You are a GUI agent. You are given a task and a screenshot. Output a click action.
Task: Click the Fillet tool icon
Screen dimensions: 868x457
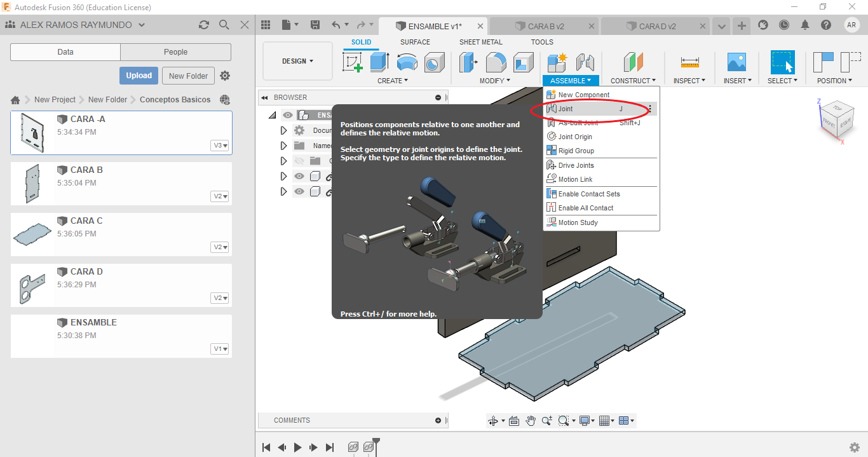[496, 62]
